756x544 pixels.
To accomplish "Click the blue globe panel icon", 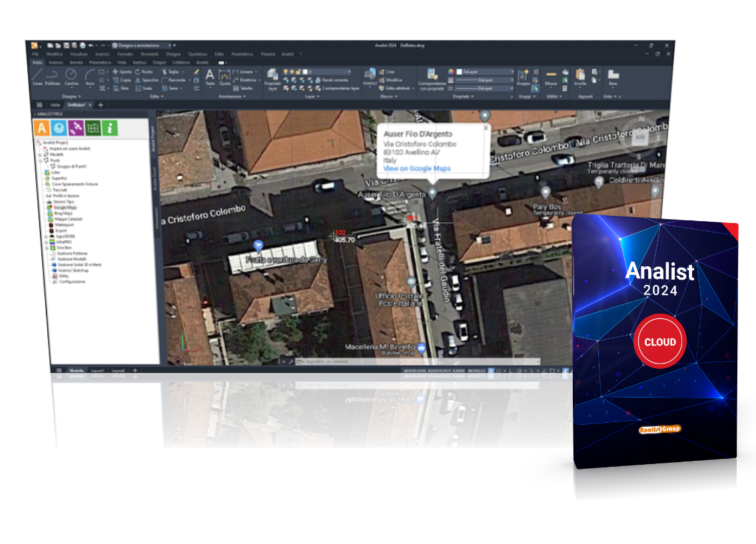I will (59, 128).
